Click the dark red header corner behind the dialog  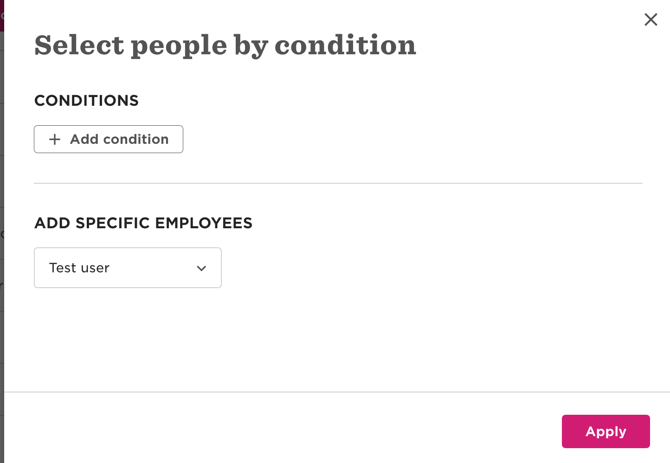(2, 14)
